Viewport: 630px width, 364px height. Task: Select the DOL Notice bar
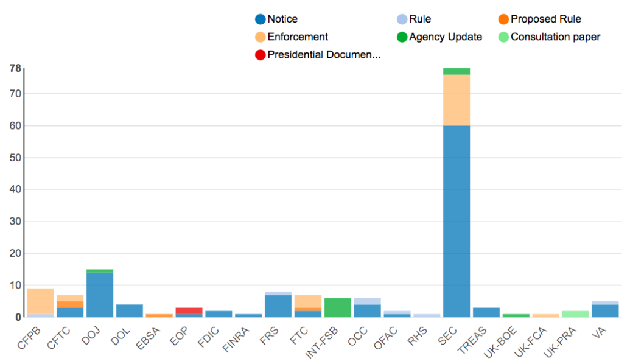[130, 311]
